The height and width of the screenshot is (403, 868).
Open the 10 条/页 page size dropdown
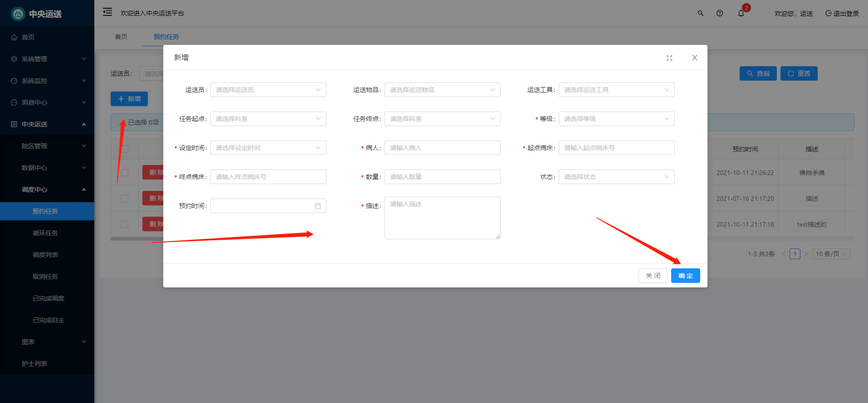831,254
